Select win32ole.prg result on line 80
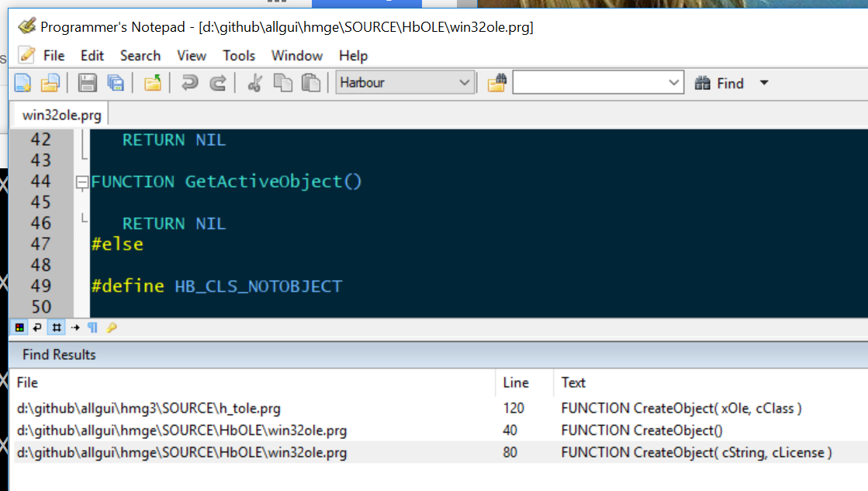 pyautogui.click(x=441, y=453)
